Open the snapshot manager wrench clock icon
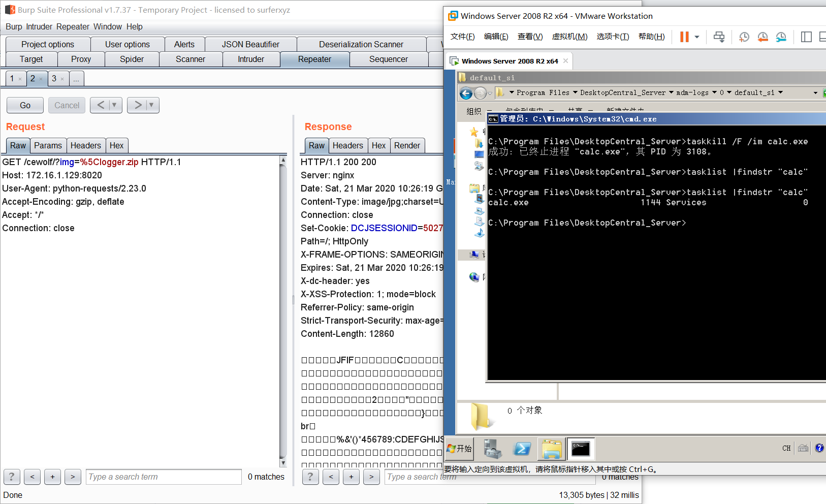The height and width of the screenshot is (504, 826). point(781,37)
